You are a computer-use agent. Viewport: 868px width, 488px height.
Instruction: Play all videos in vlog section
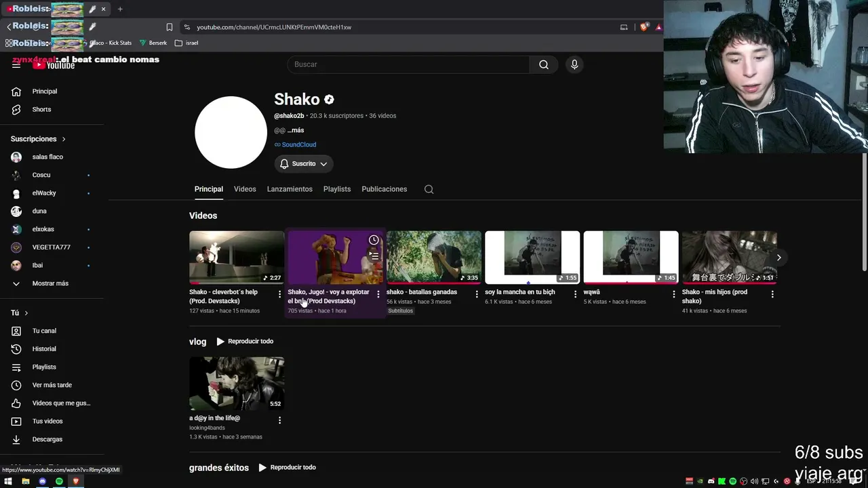[245, 342]
